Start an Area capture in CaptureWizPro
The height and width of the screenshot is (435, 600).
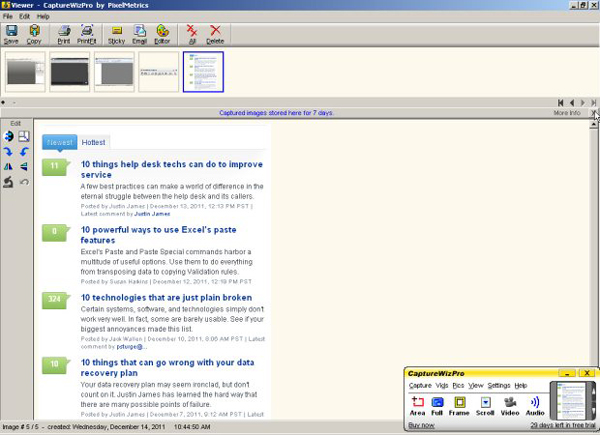tap(418, 406)
